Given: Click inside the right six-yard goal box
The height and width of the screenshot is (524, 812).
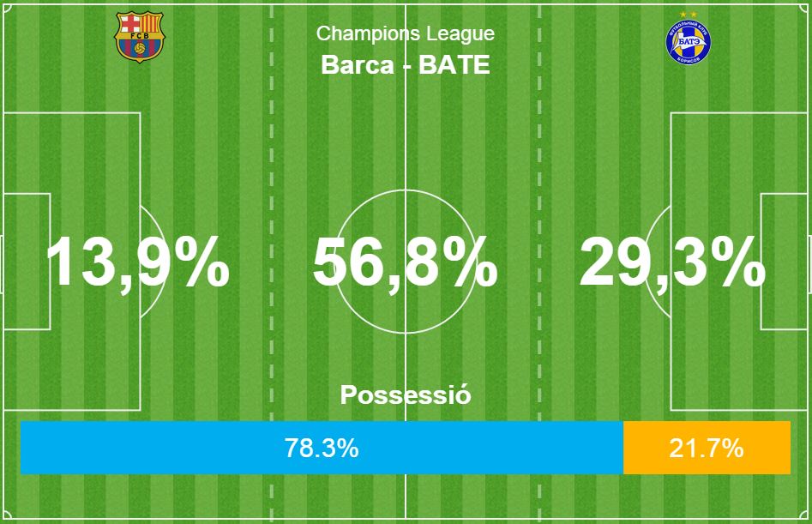Looking at the screenshot, I should click(785, 214).
